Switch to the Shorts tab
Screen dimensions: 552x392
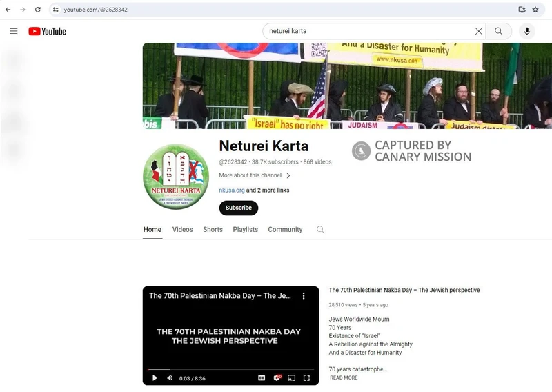click(x=213, y=229)
